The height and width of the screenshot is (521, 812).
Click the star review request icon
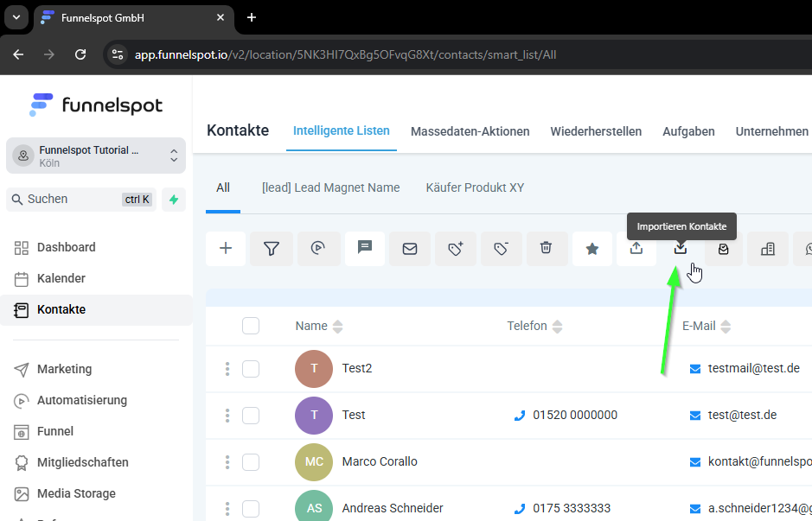591,249
